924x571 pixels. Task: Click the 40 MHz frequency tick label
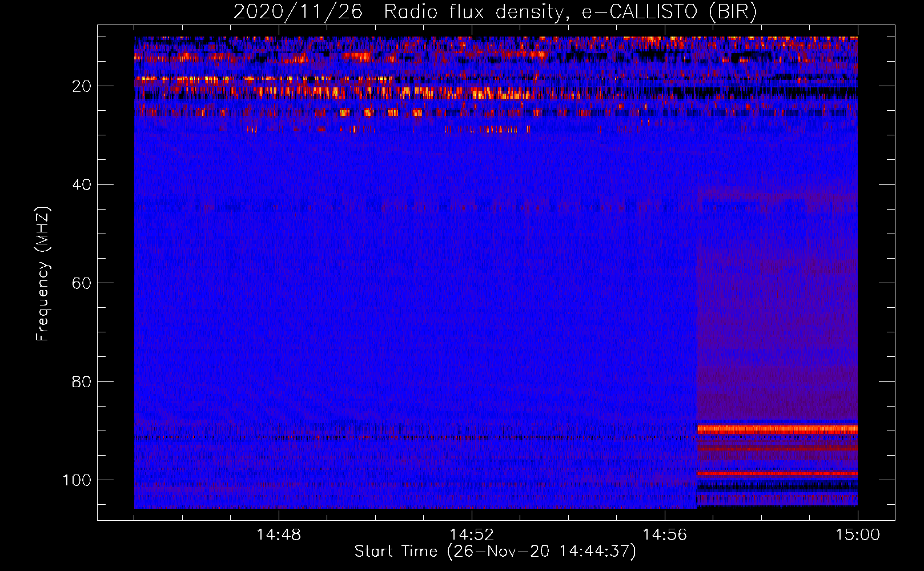[x=82, y=185]
